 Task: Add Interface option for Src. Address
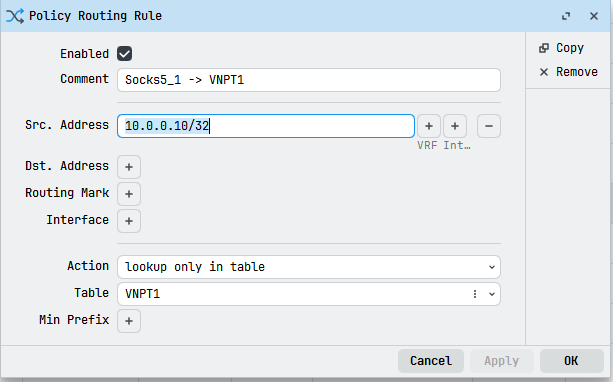[455, 126]
